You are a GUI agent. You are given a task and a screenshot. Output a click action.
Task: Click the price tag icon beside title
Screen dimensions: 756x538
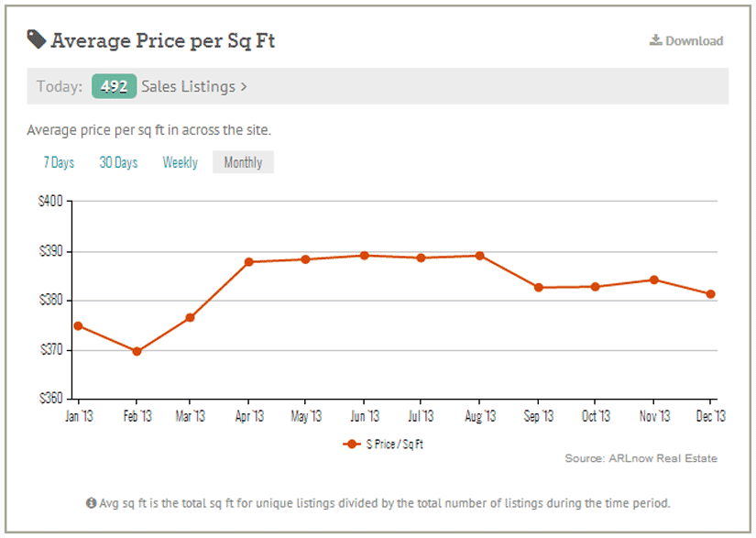click(37, 39)
